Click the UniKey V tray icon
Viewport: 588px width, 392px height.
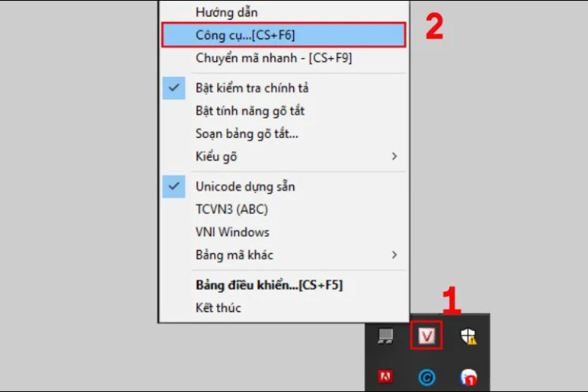(427, 335)
